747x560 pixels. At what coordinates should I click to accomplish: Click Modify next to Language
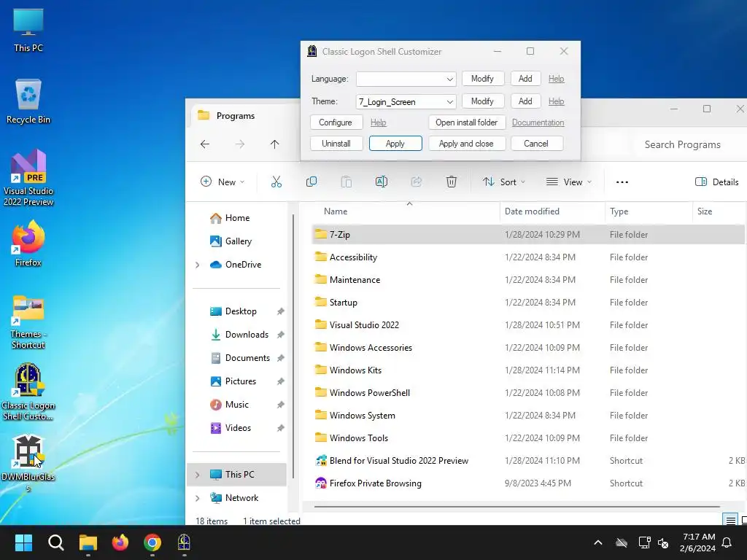point(483,79)
